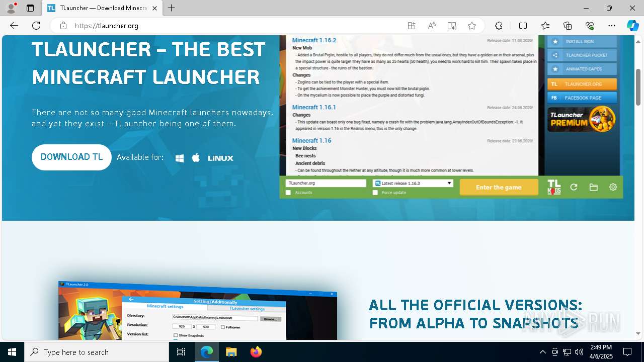644x362 pixels.
Task: Select the Windows platform icon
Action: [x=180, y=158]
